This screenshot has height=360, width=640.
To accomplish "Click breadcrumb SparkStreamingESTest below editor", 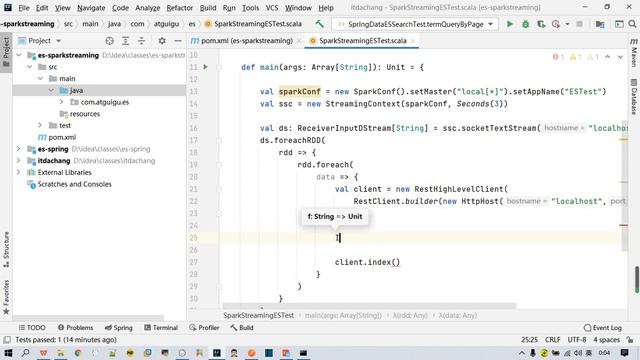I will [x=258, y=316].
